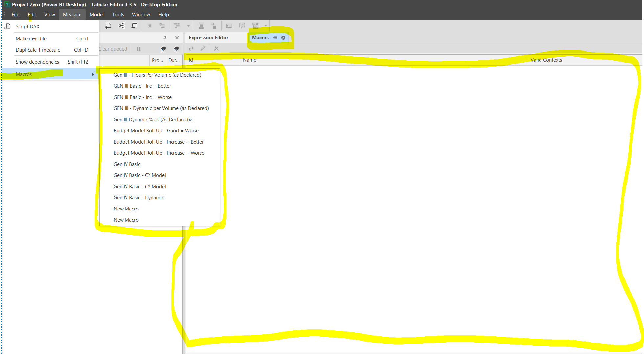Screen dimensions: 644x354
Task: Open the dropdown beside the last toolbar icon
Action: click(266, 26)
